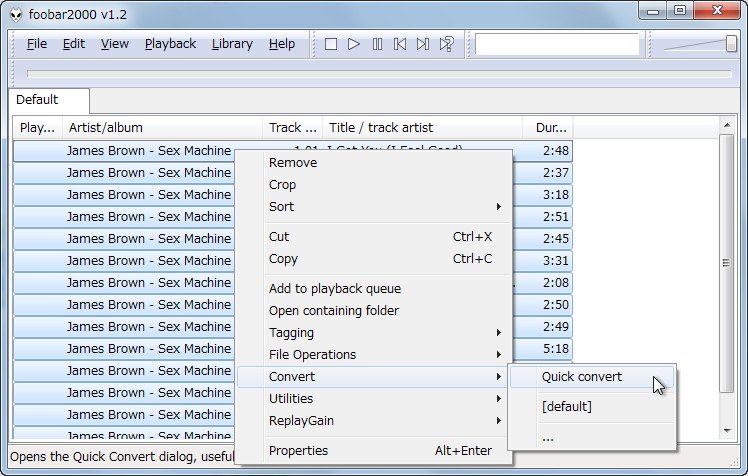The width and height of the screenshot is (748, 476).
Task: Select the track with duration 3:18
Action: click(293, 195)
